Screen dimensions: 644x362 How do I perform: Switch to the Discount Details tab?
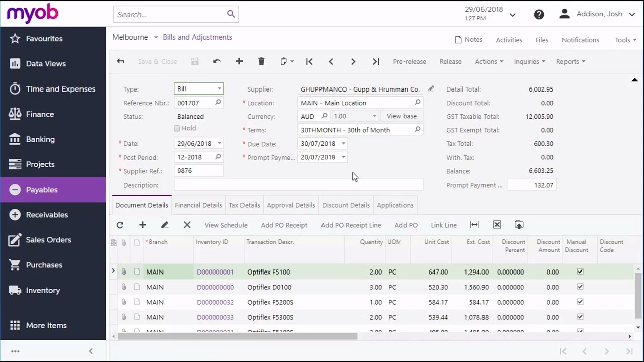[x=346, y=205]
